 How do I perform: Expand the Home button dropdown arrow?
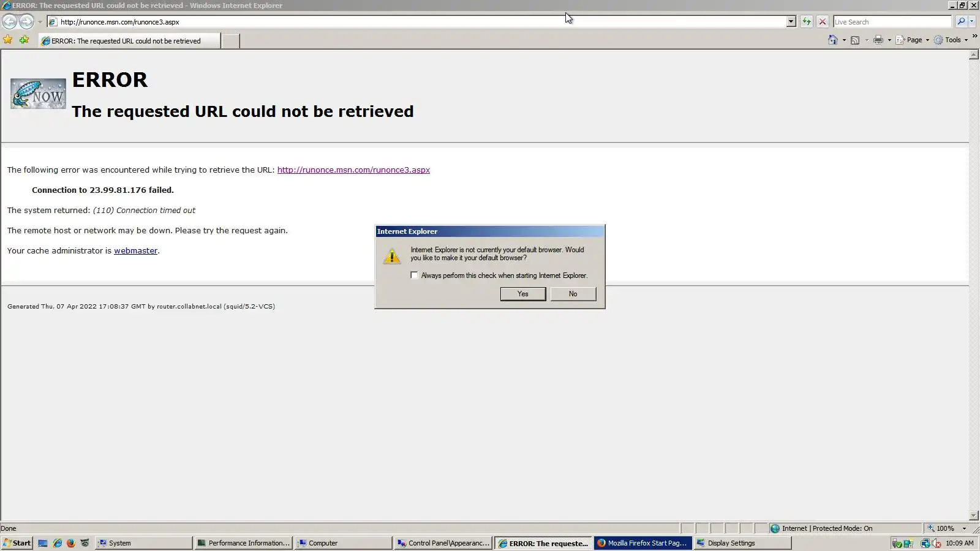pos(844,40)
